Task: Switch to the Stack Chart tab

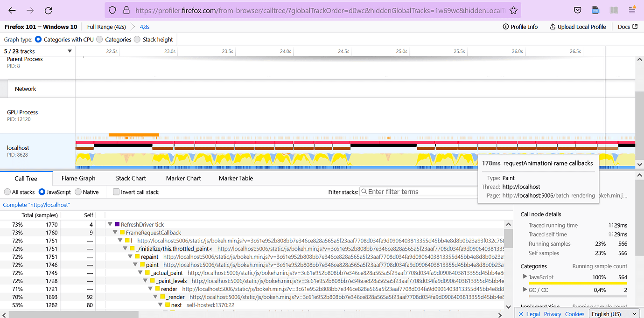Action: [131, 178]
